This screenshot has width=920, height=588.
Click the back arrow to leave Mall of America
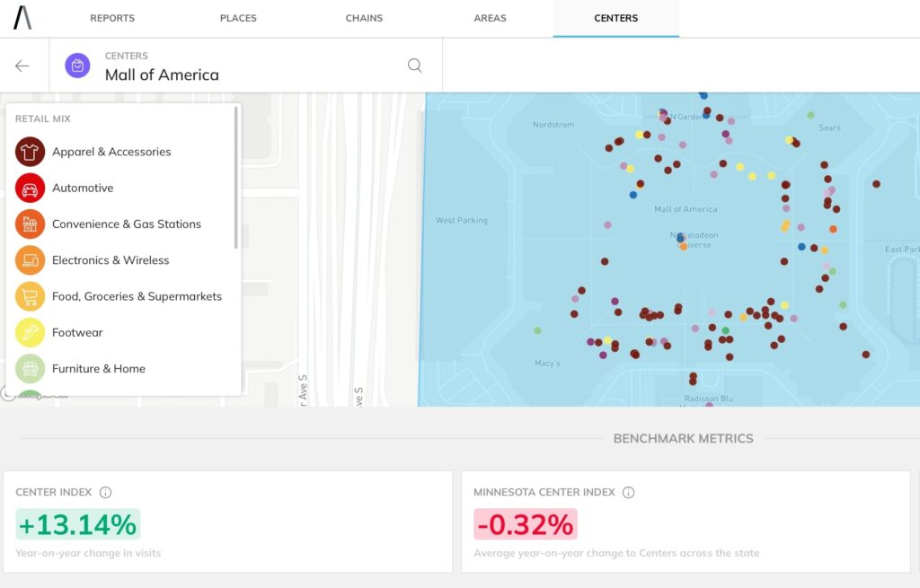tap(22, 66)
